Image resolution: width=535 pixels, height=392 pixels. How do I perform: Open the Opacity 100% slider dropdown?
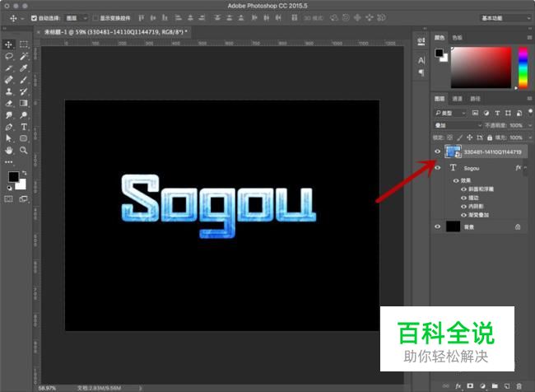click(x=530, y=125)
